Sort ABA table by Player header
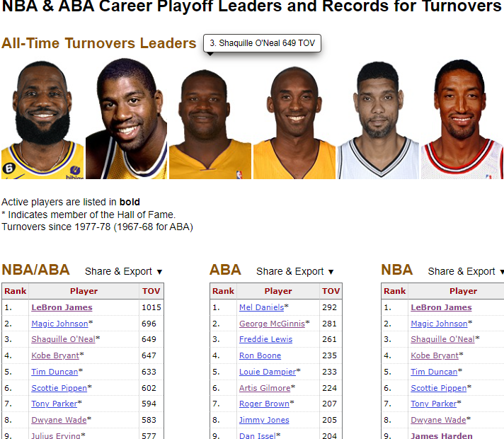This screenshot has width=504, height=439. pos(278,291)
